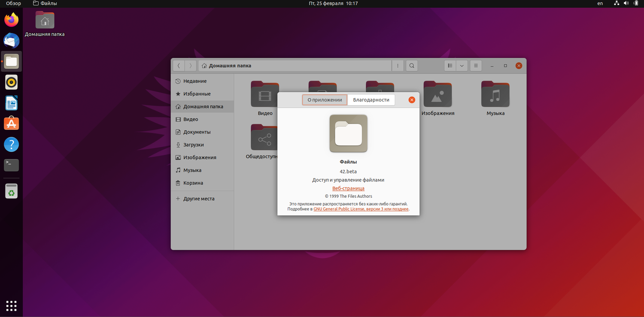Open Изображения in the sidebar
This screenshot has width=644, height=317.
202,157
